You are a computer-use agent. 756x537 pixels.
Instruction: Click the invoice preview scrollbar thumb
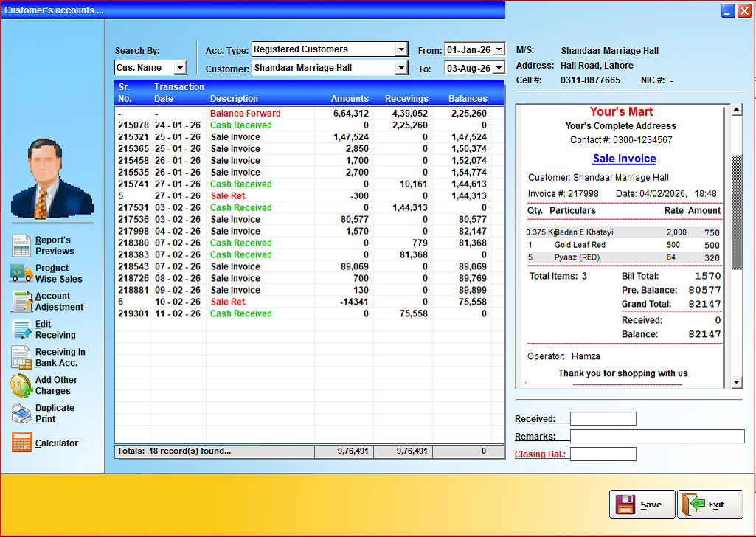click(736, 212)
